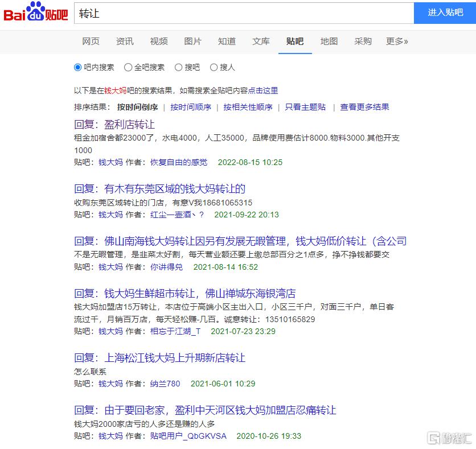Click 钱大妈 bar link in 盈利店转让 result
The width and height of the screenshot is (476, 449).
point(110,162)
